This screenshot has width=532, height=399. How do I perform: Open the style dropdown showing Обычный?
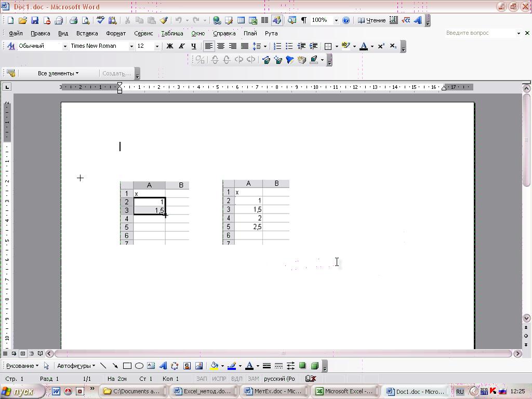65,46
